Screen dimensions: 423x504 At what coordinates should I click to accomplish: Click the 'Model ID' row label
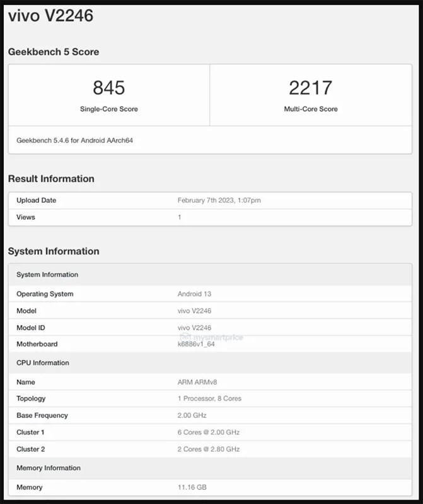30,328
